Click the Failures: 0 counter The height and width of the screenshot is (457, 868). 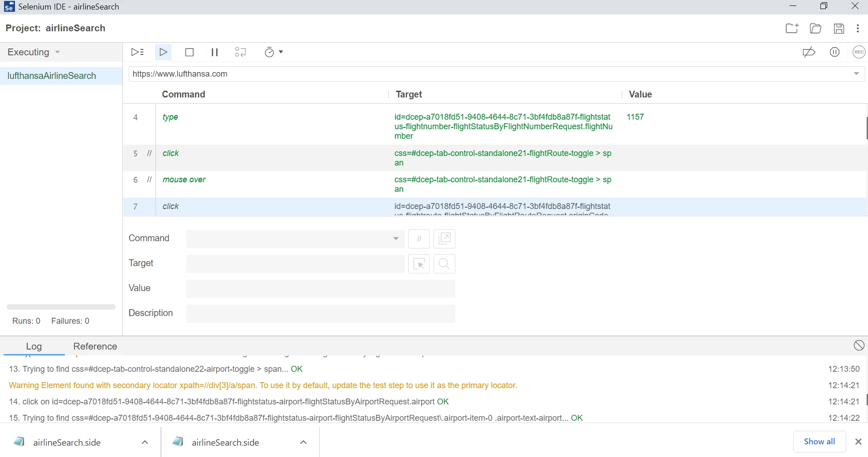coord(70,321)
